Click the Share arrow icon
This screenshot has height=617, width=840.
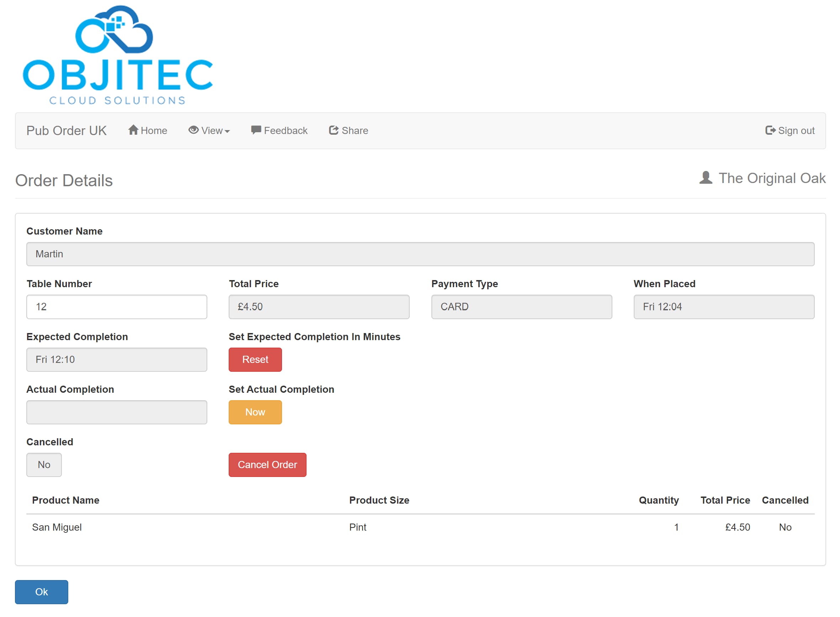coord(334,130)
